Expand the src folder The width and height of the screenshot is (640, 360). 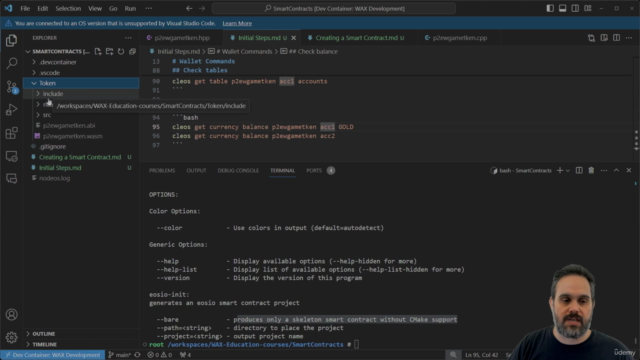(47, 115)
